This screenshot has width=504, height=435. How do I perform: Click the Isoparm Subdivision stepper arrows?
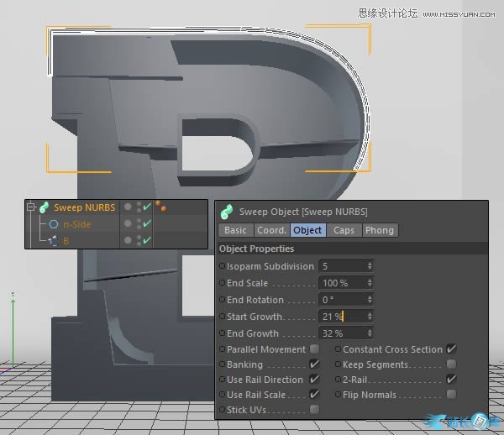[x=370, y=266]
